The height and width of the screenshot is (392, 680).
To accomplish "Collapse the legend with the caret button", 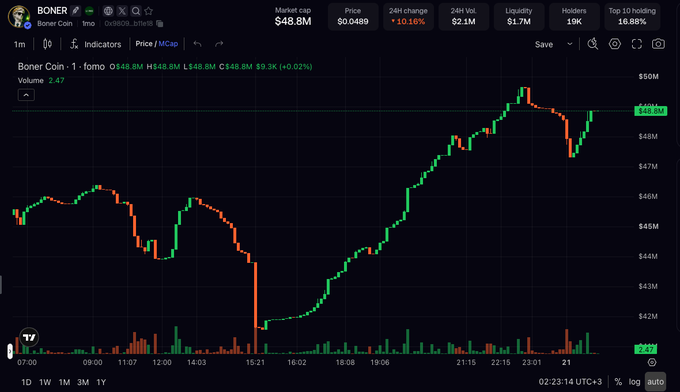I will 26,95.
